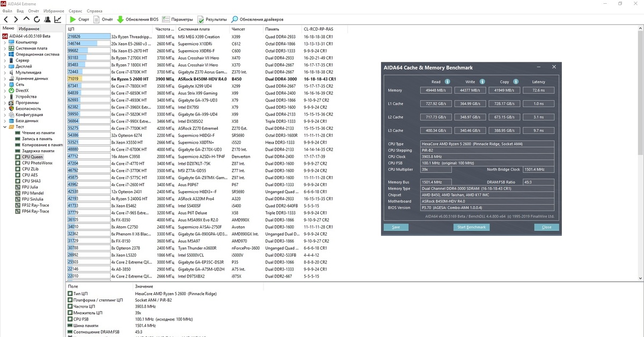This screenshot has height=337, width=644.
Task: Select Чтение из памяти test item
Action: tap(39, 132)
